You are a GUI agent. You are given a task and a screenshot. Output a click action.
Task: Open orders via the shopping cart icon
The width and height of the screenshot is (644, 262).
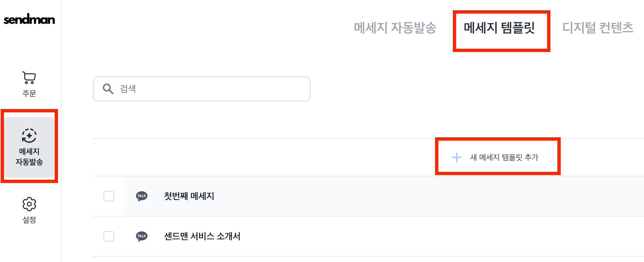coord(29,78)
